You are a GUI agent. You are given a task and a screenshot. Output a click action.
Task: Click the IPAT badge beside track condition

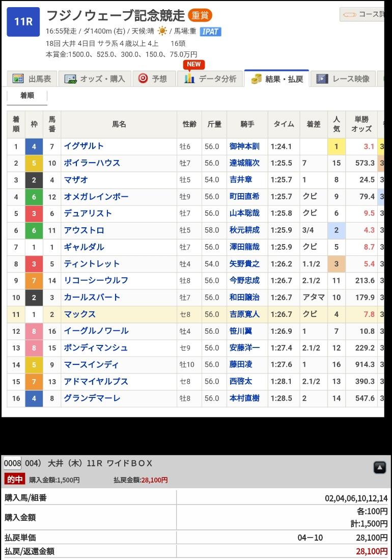[x=210, y=32]
